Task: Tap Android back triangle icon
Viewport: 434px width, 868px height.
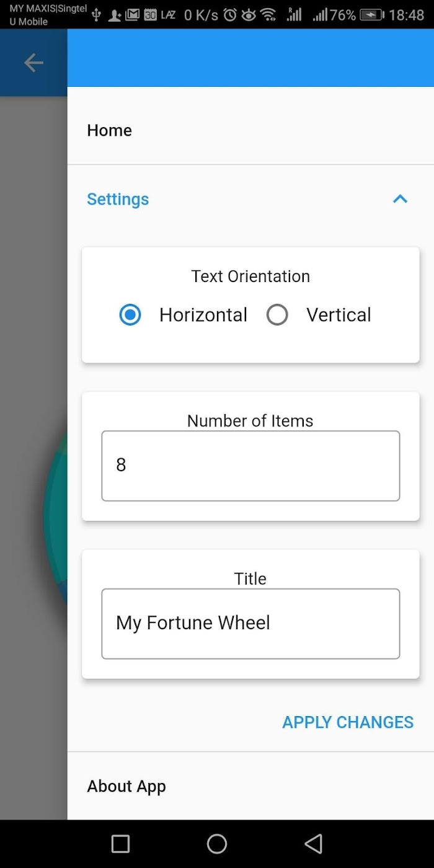Action: coord(314,844)
